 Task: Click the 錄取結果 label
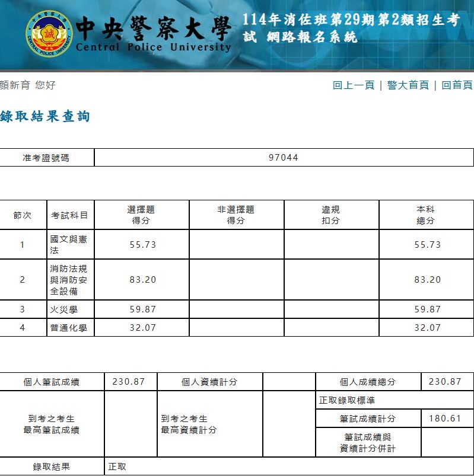[52, 467]
